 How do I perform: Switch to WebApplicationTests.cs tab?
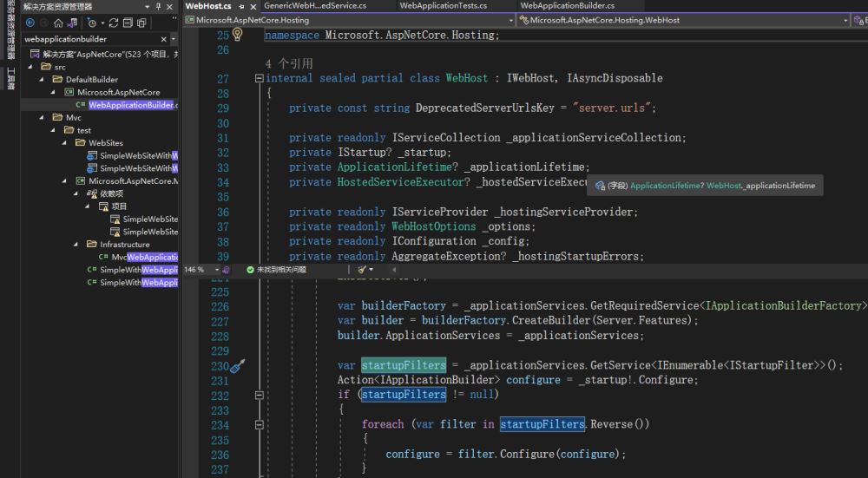tap(444, 5)
